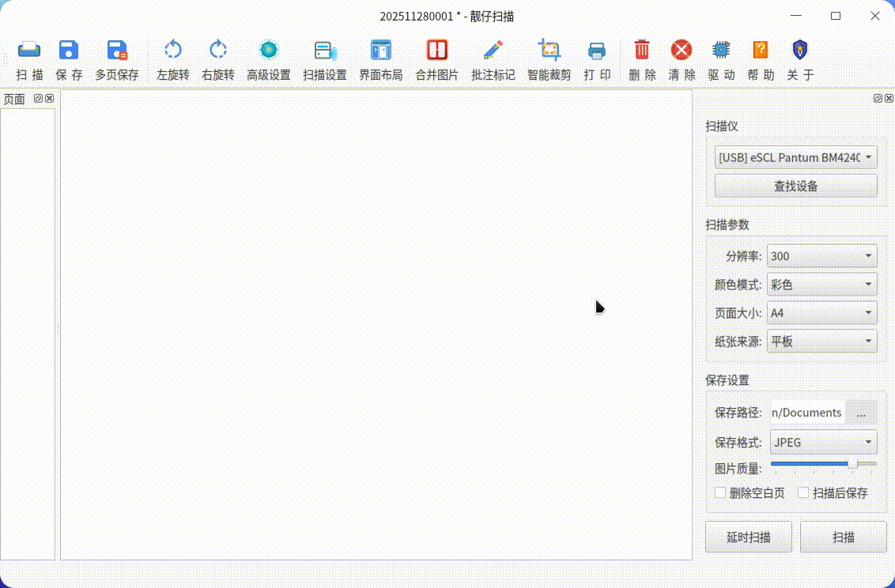Float the right settings panel

click(x=878, y=98)
